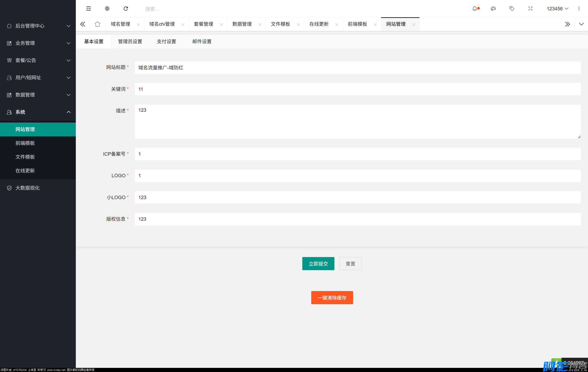
Task: Go to home tab icon
Action: (x=97, y=24)
